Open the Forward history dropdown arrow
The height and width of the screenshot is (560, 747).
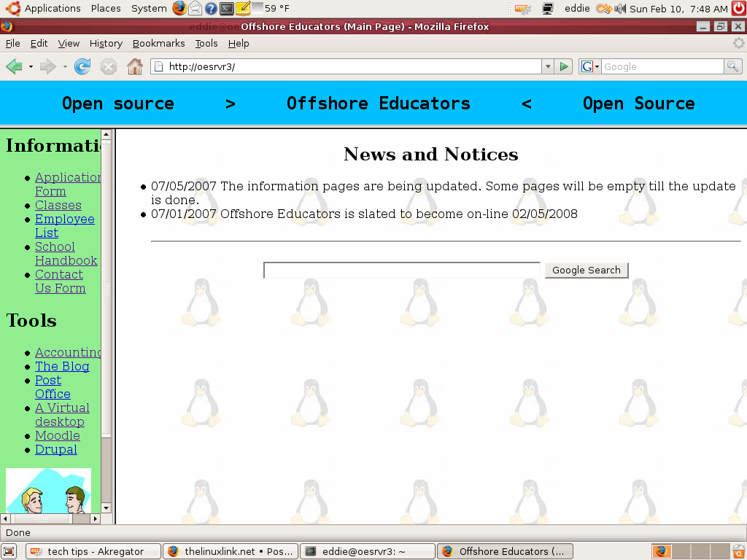[65, 66]
